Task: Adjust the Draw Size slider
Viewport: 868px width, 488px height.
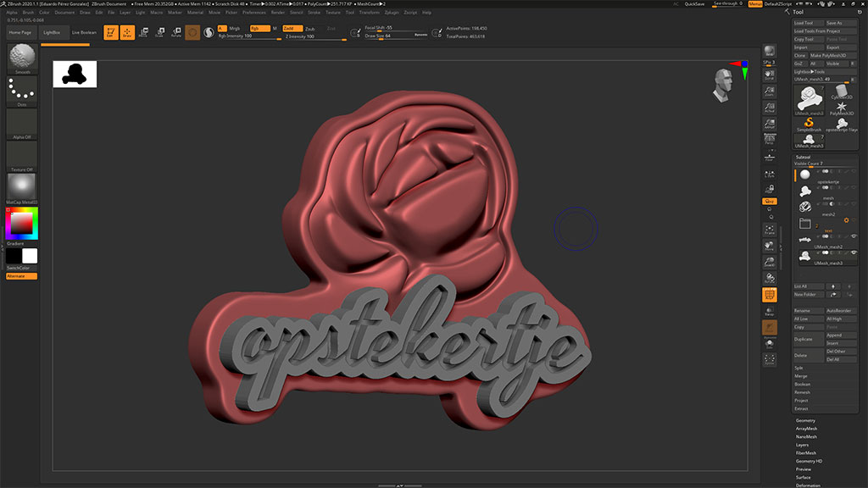Action: (x=397, y=36)
